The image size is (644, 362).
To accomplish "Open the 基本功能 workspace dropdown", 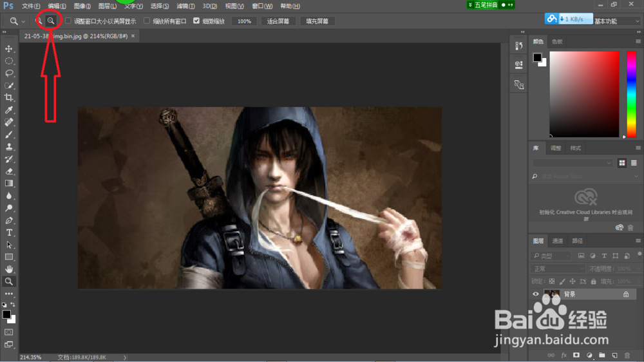I will pos(616,21).
